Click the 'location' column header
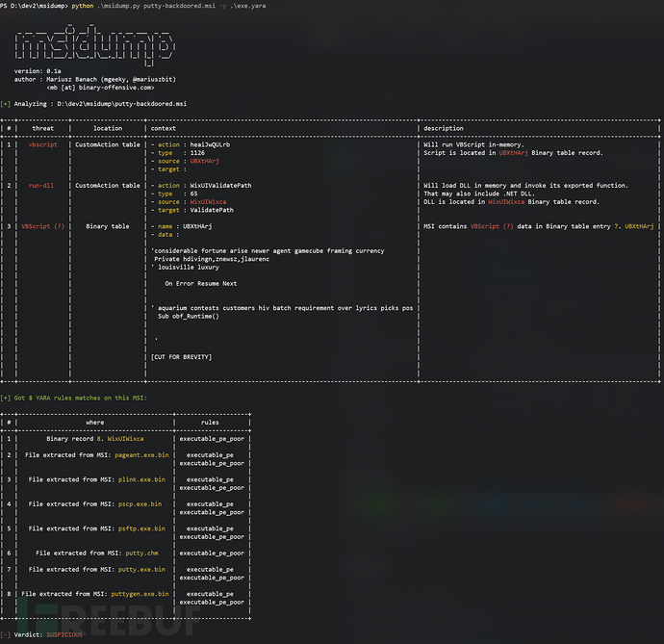This screenshot has width=664, height=644. pyautogui.click(x=108, y=128)
